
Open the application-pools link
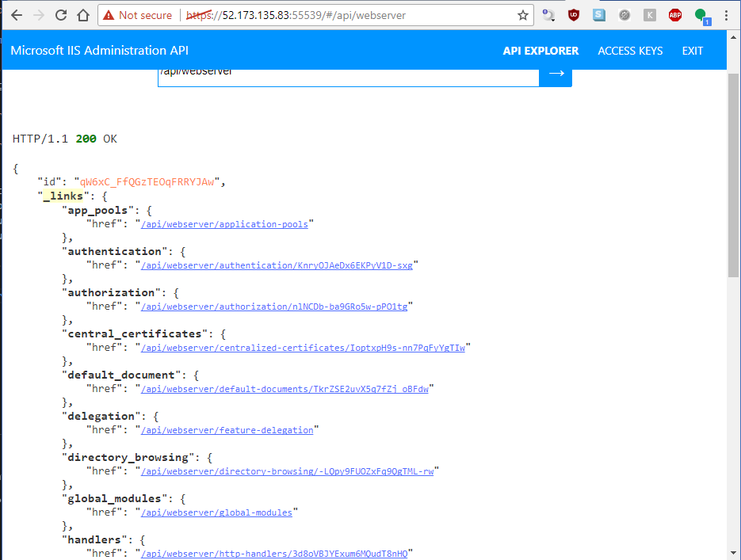pos(225,224)
